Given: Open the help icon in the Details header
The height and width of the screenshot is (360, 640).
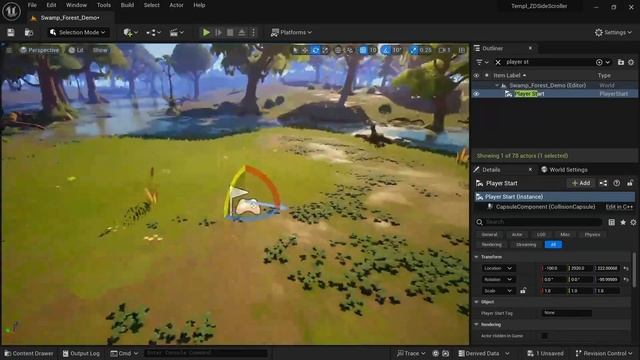Looking at the screenshot, I should [617, 183].
